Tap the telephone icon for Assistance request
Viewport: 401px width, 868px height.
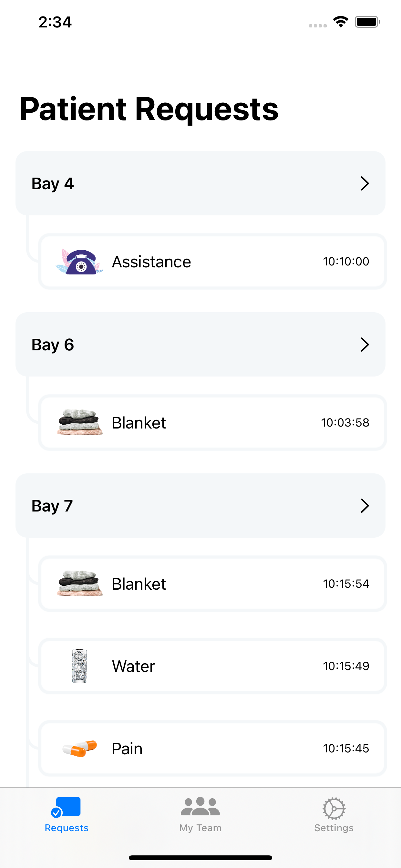(79, 262)
